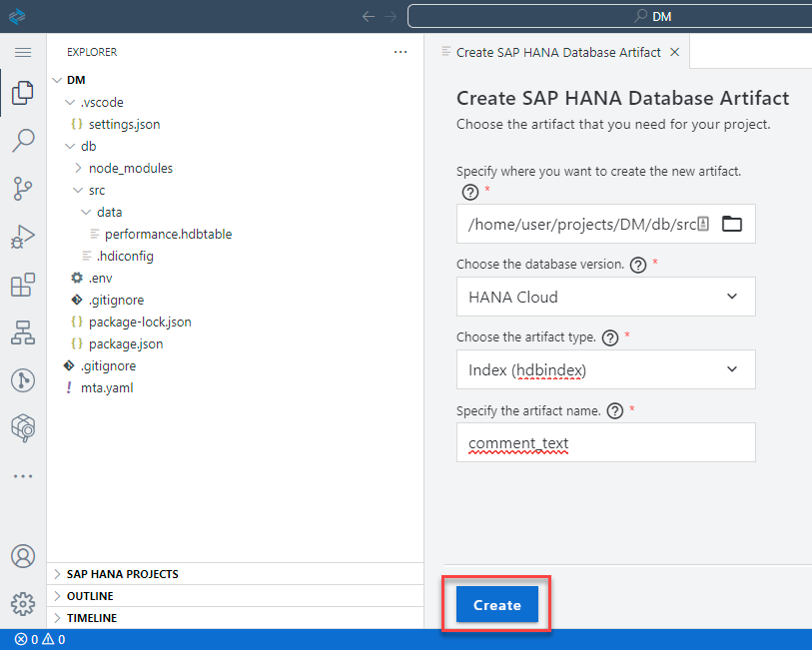Click the DM command center search box
812x650 pixels.
click(x=609, y=17)
